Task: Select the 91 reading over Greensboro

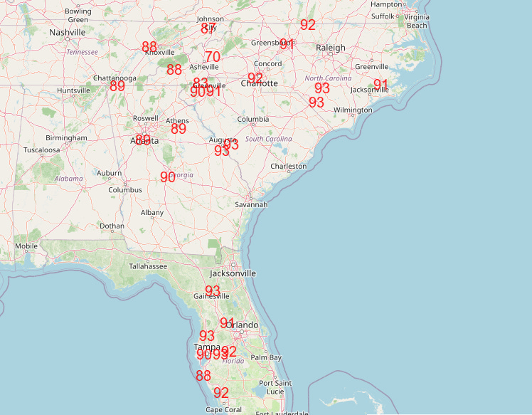Action: click(x=287, y=44)
